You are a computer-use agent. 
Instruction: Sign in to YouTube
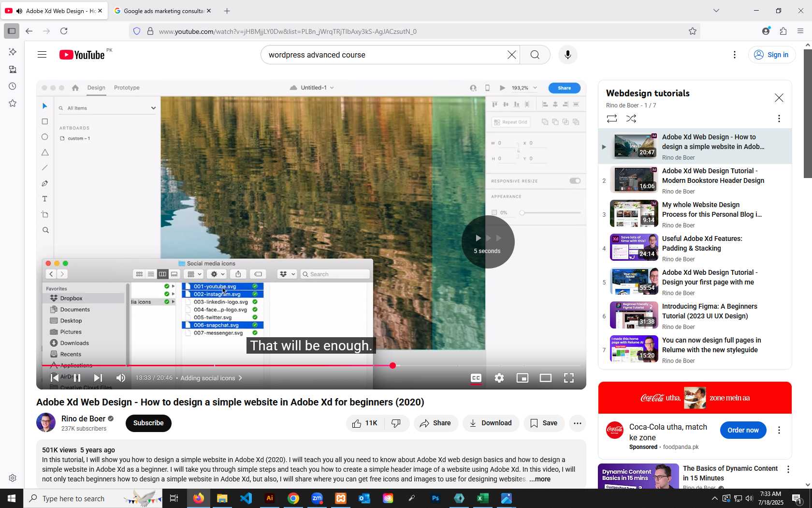771,55
